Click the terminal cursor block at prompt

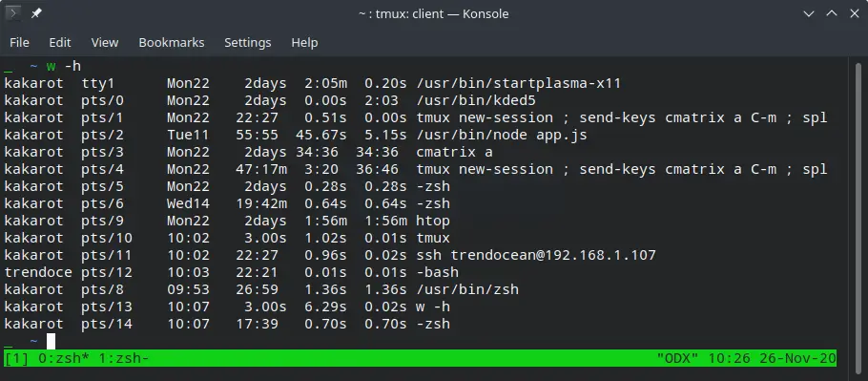(x=51, y=341)
